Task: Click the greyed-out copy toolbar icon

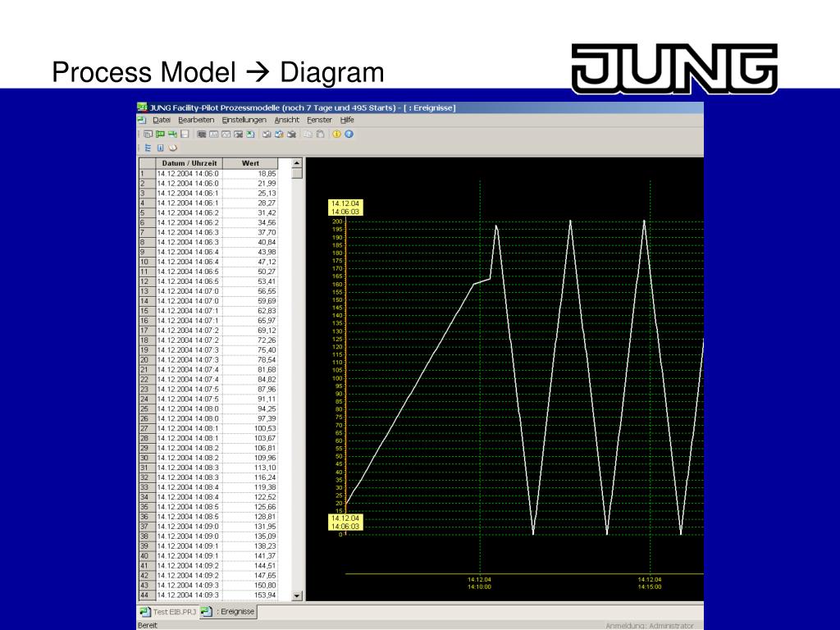Action: pyautogui.click(x=308, y=135)
